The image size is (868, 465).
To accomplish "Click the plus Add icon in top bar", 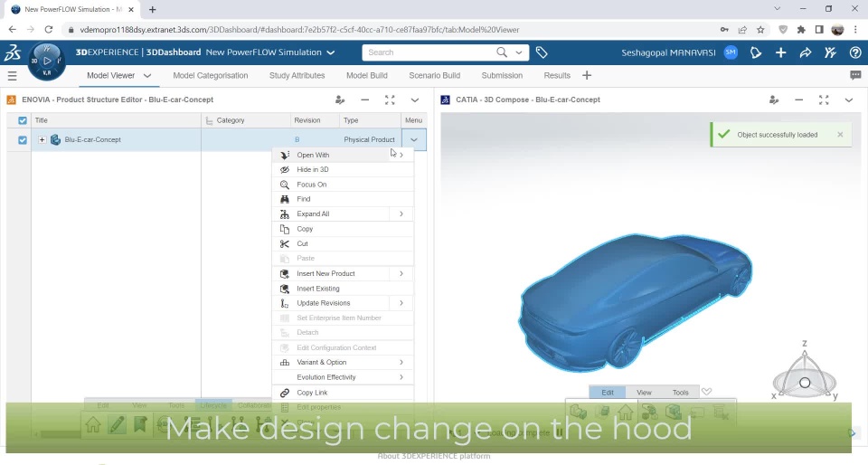I will [780, 52].
